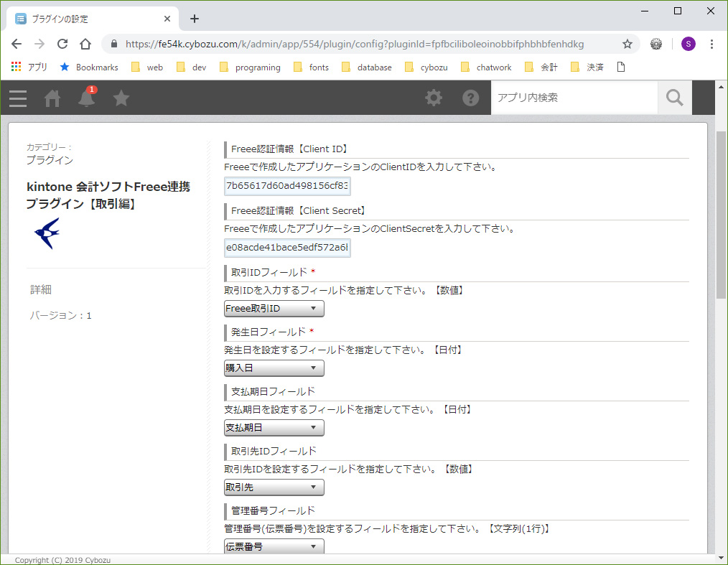
Task: Open notifications bell with red badge
Action: (x=87, y=97)
